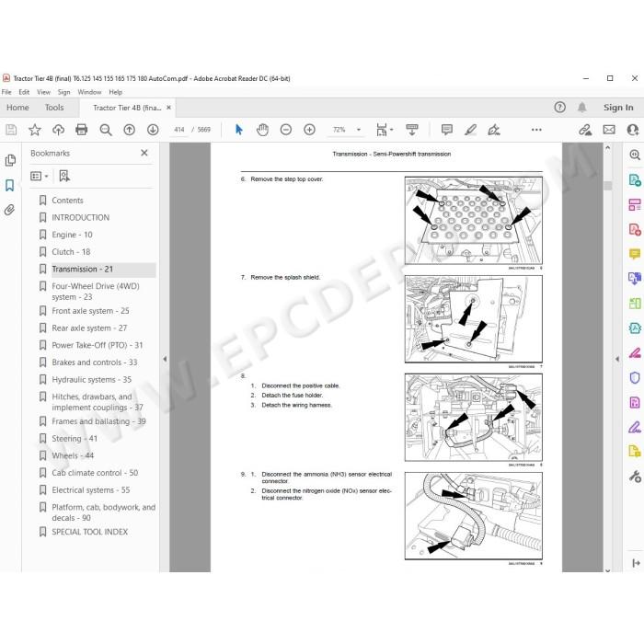Image resolution: width=644 pixels, height=644 pixels.
Task: Open the right pane search tool
Action: pyautogui.click(x=635, y=155)
